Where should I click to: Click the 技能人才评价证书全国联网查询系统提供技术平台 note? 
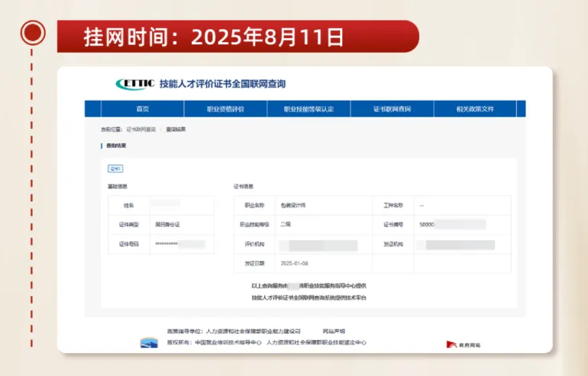(309, 298)
